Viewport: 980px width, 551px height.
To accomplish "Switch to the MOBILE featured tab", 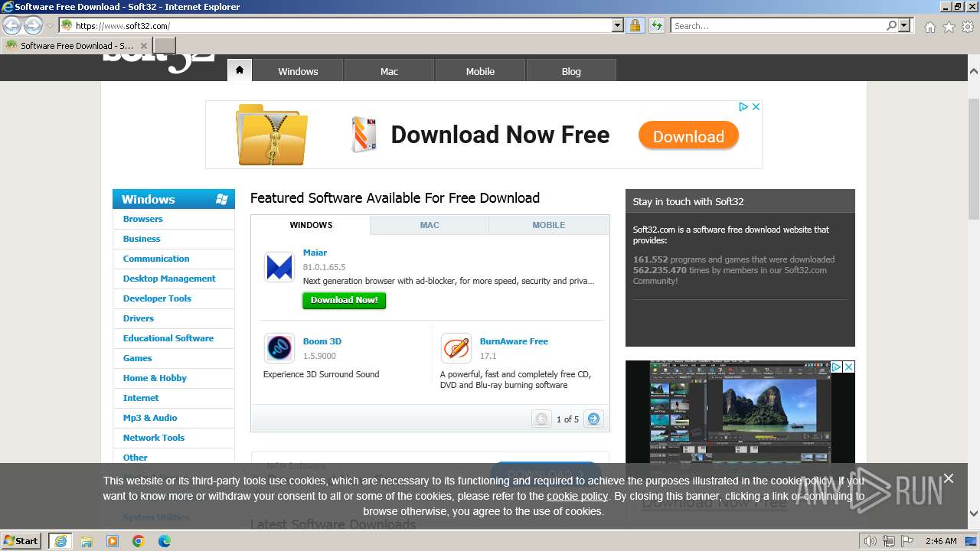I will (549, 225).
